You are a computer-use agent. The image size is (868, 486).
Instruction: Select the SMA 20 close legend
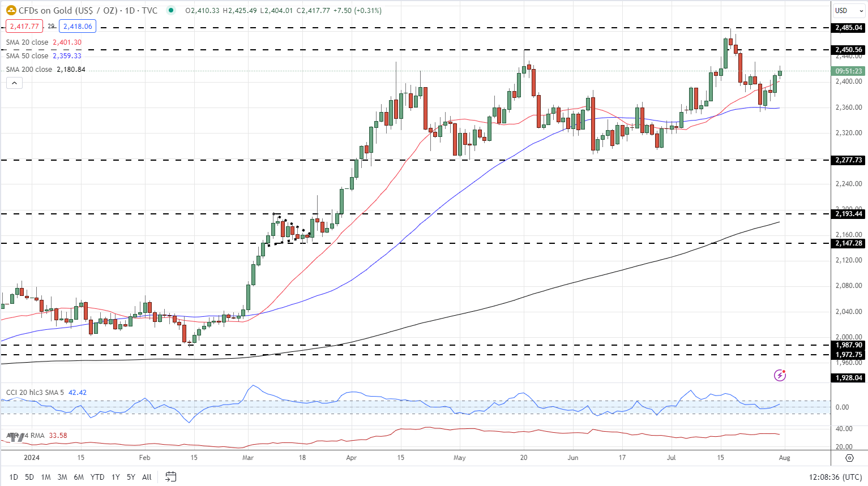click(x=27, y=42)
